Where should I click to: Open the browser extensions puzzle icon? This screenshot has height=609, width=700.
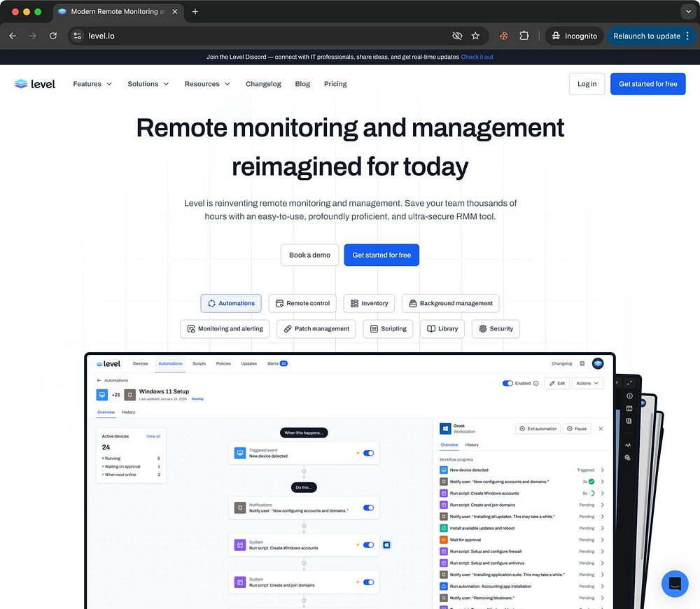pos(524,36)
